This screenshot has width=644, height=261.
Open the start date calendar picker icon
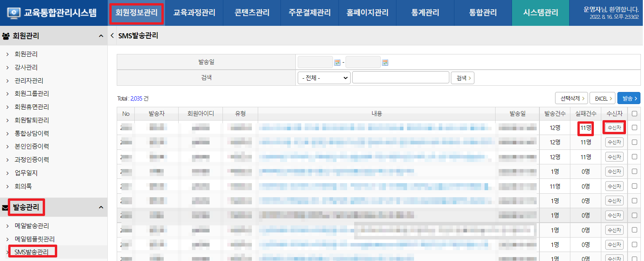(x=337, y=63)
